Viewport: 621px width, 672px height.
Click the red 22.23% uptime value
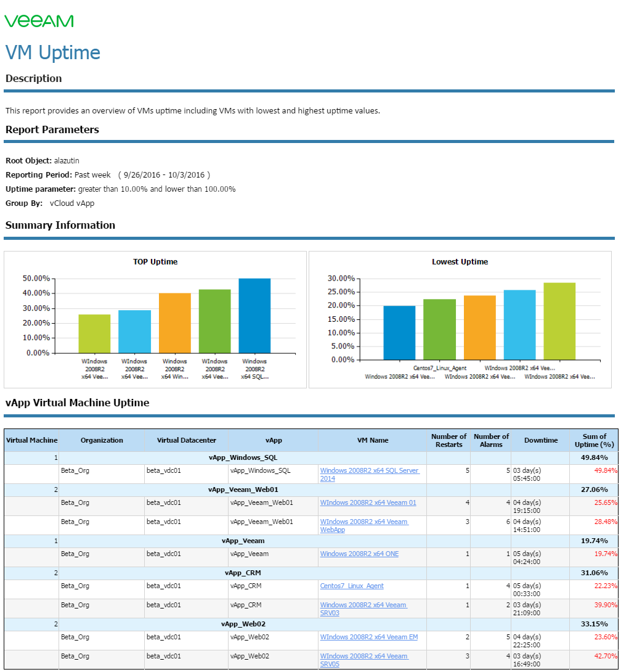[x=606, y=586]
